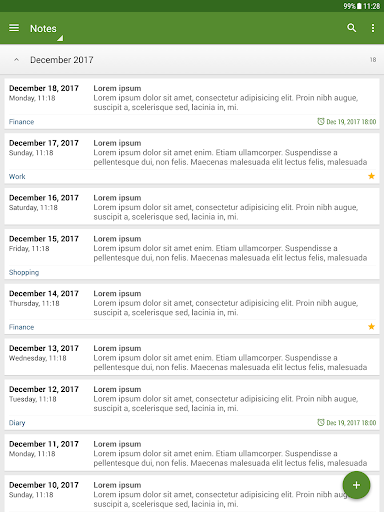Image resolution: width=384 pixels, height=512 pixels.
Task: Open the December 10, 2017 note
Action: tap(192, 494)
